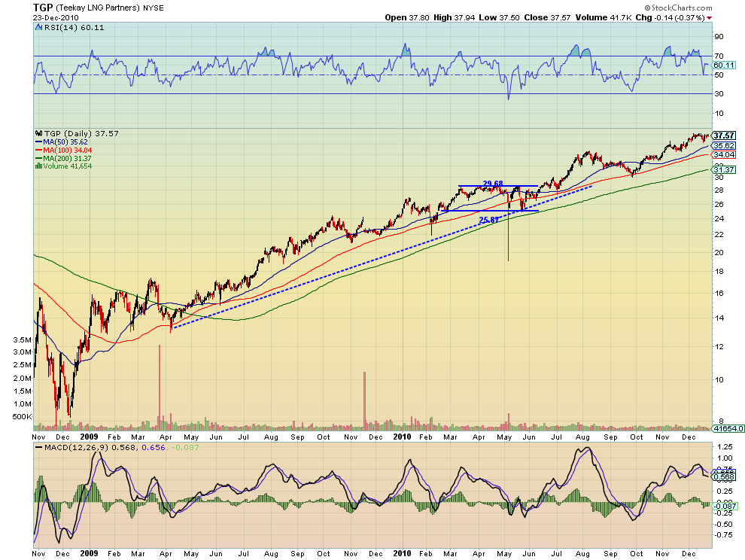Click the date 23-Dec-2010 label
The image size is (745, 560).
point(56,17)
